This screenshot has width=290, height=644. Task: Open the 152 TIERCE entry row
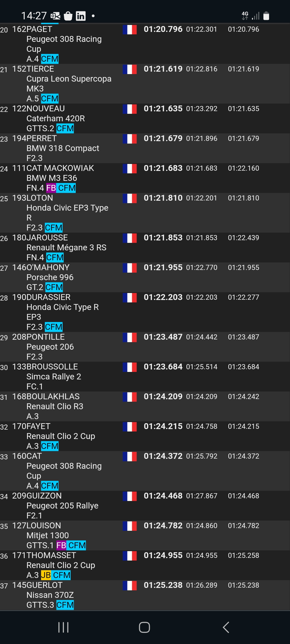(x=145, y=84)
